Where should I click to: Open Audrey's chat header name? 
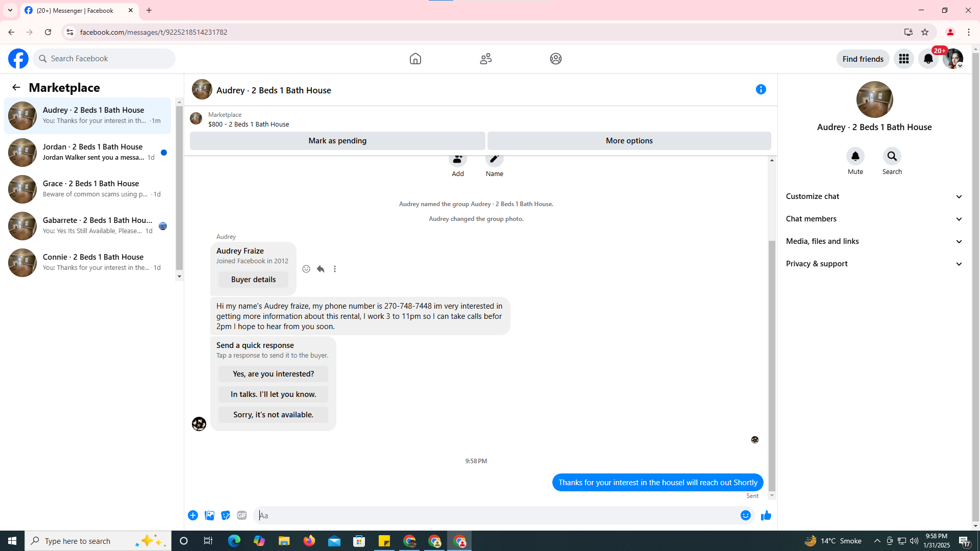coord(274,90)
